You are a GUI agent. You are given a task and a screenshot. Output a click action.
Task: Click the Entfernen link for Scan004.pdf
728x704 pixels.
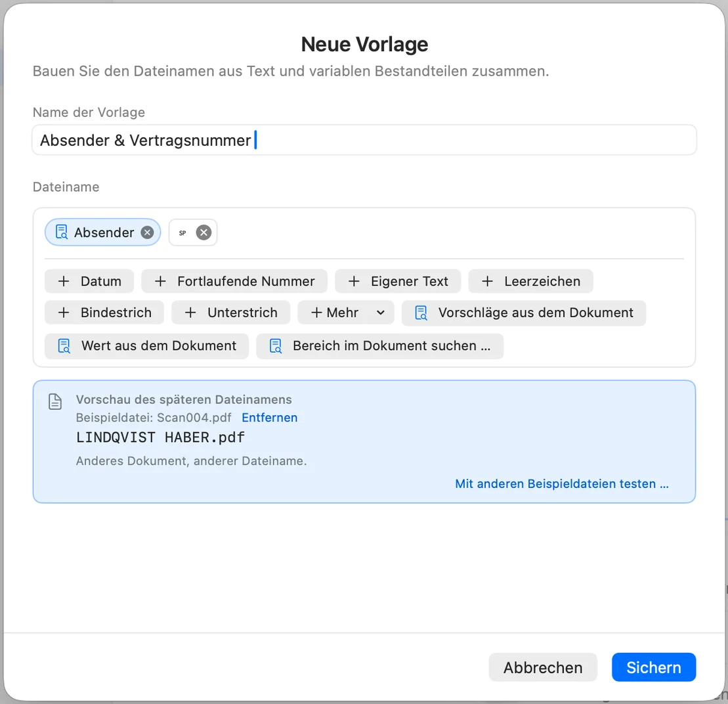270,418
